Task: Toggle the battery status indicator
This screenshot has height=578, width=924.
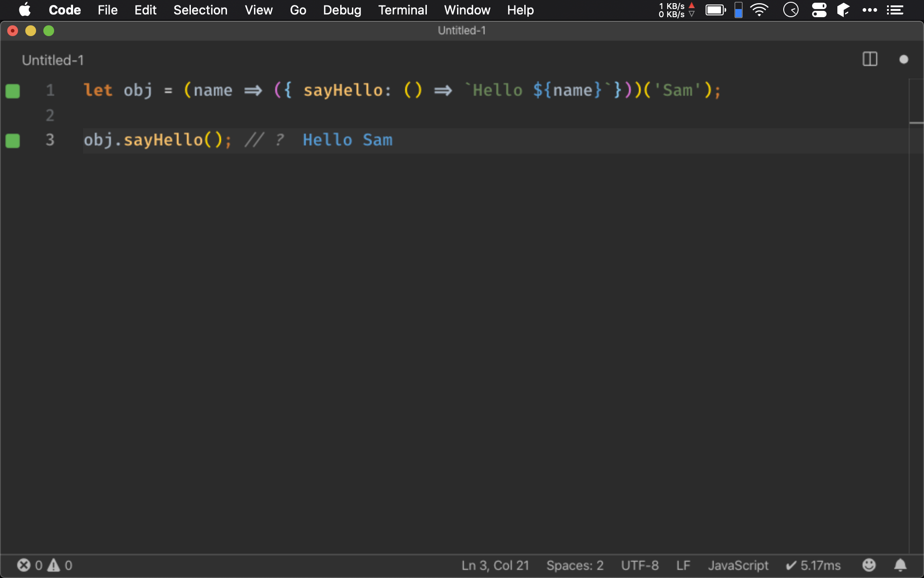Action: (x=715, y=10)
